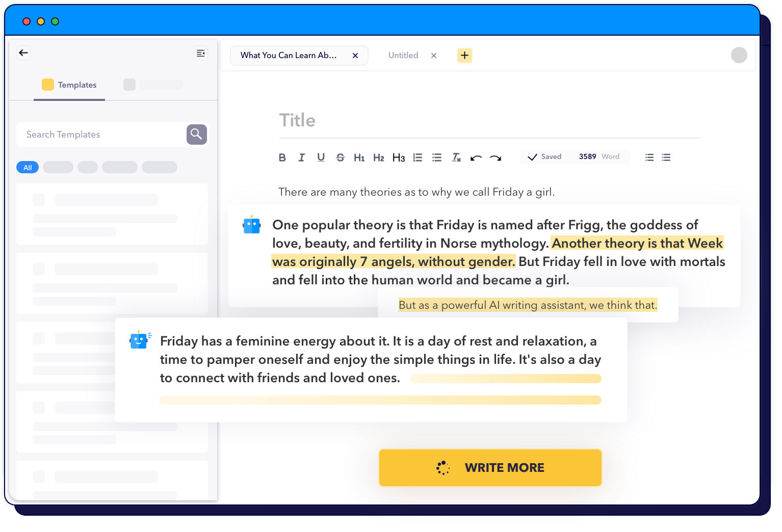Go back with the left arrow
Image resolution: width=782 pixels, height=532 pixels.
[23, 53]
